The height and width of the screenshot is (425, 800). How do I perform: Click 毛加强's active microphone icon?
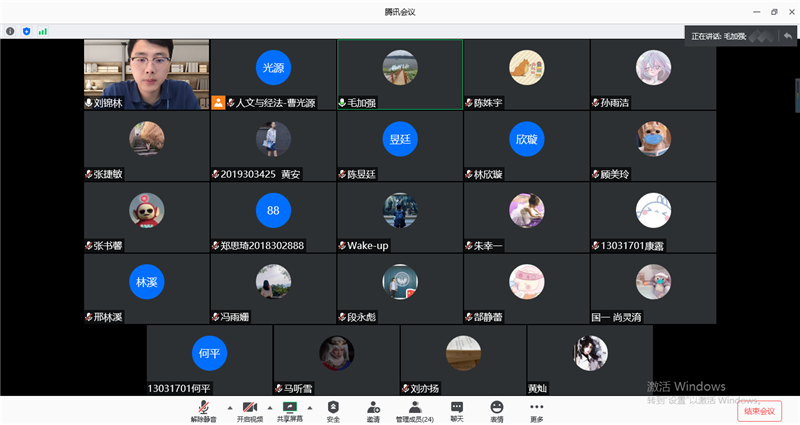pyautogui.click(x=342, y=103)
